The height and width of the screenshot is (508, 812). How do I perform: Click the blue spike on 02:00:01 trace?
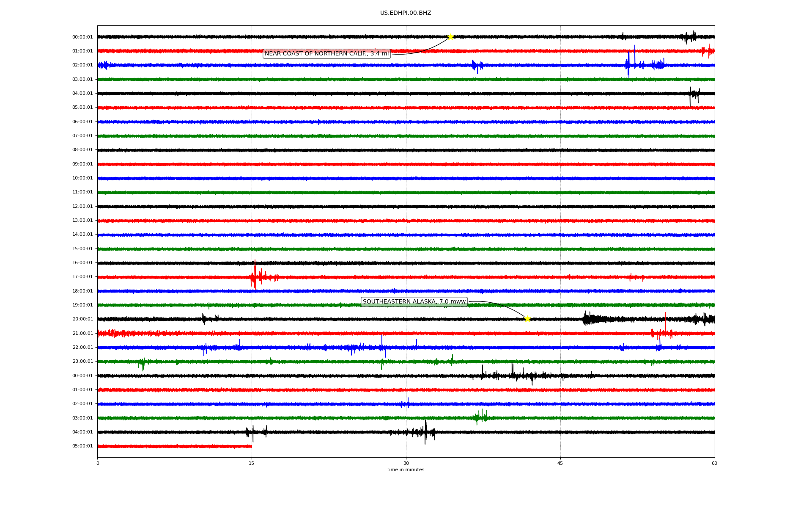629,63
